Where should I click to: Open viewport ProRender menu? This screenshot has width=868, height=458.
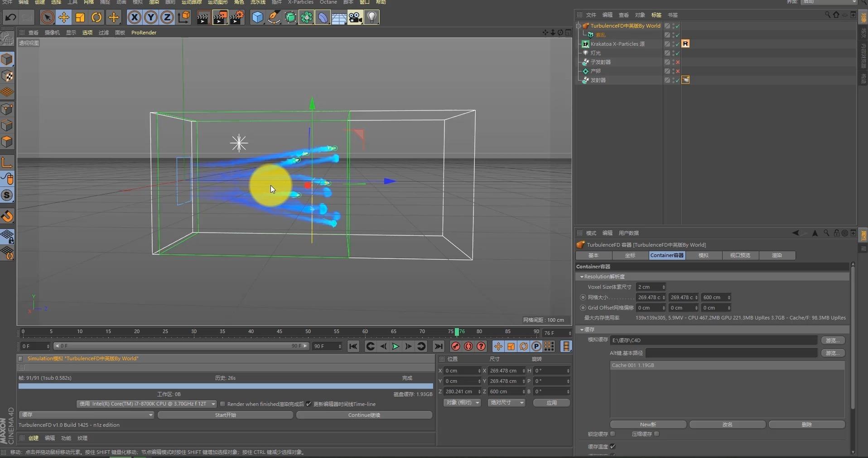[x=144, y=33]
